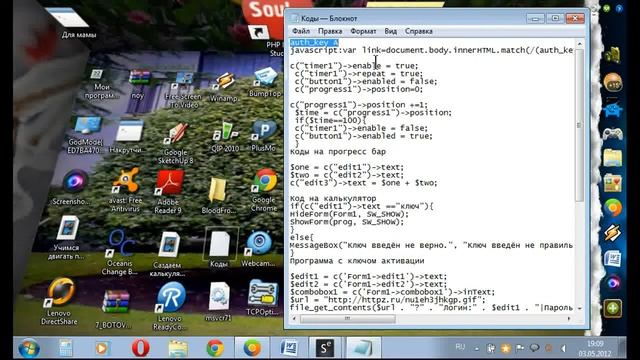Select the Lenovo DirectShare shortcut

(59, 301)
